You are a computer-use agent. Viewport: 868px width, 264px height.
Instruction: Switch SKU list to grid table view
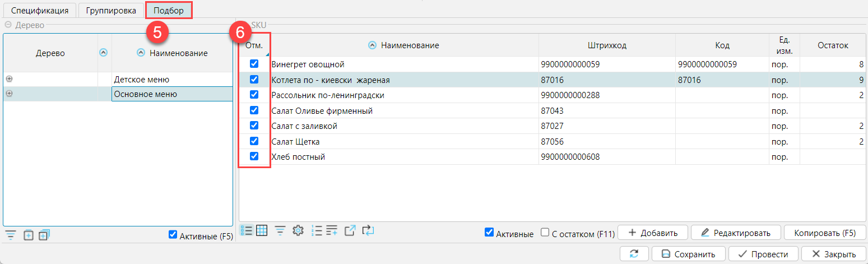[262, 230]
